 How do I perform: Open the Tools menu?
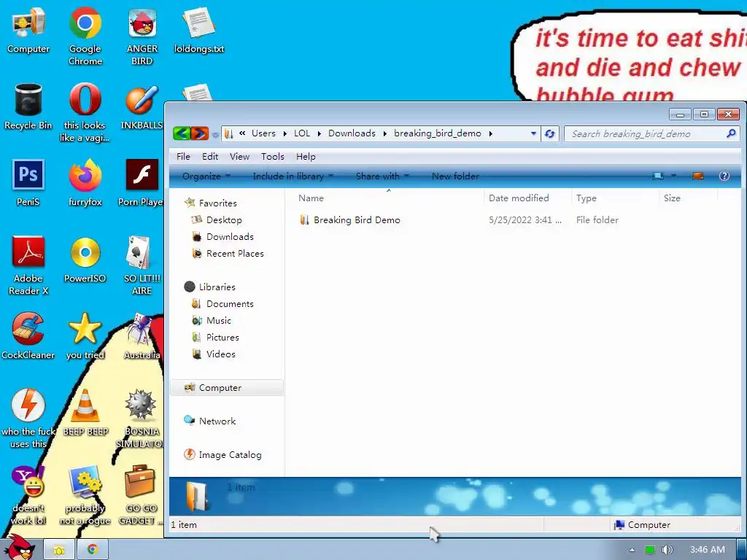coord(273,157)
